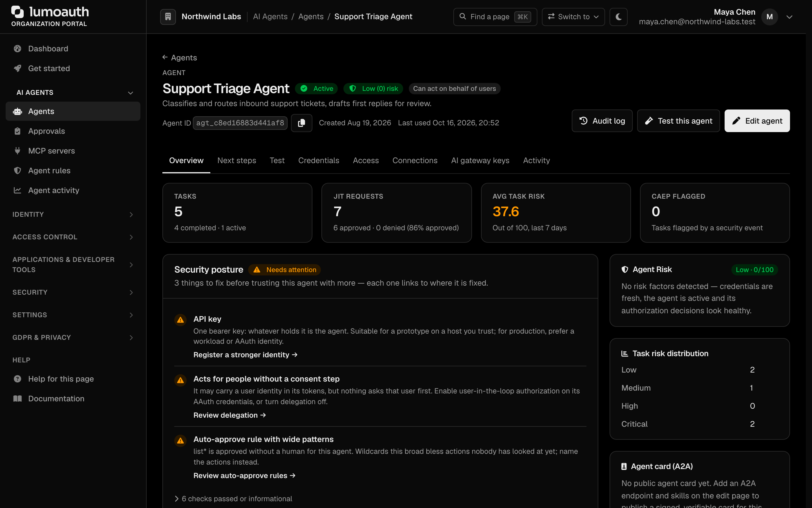
Task: Open Help for this page
Action: [73, 379]
